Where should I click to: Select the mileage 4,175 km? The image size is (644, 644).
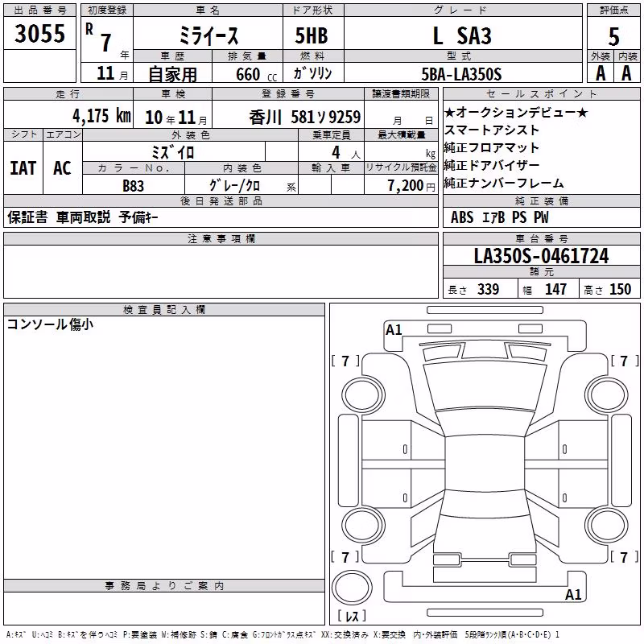[x=102, y=115]
